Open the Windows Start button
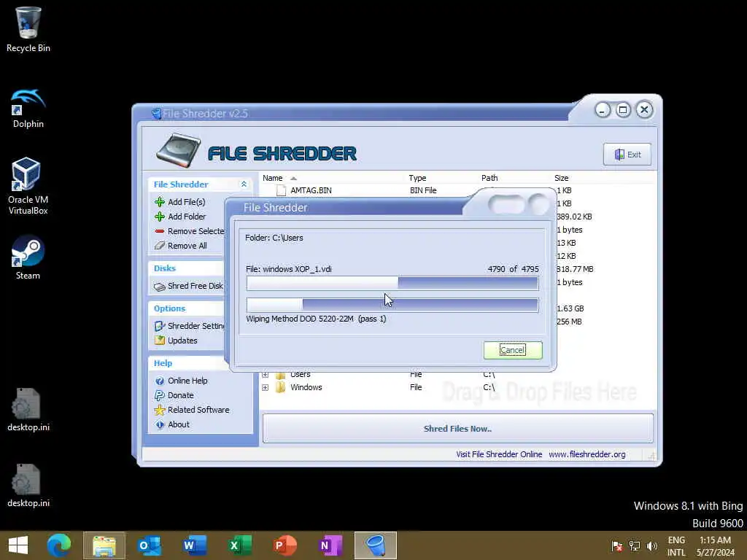The width and height of the screenshot is (747, 560). pyautogui.click(x=18, y=545)
